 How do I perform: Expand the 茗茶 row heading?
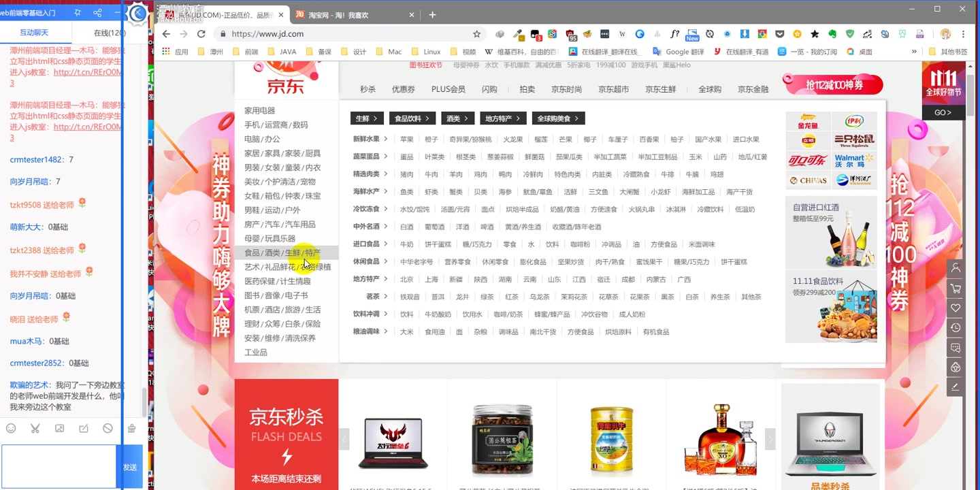(377, 297)
